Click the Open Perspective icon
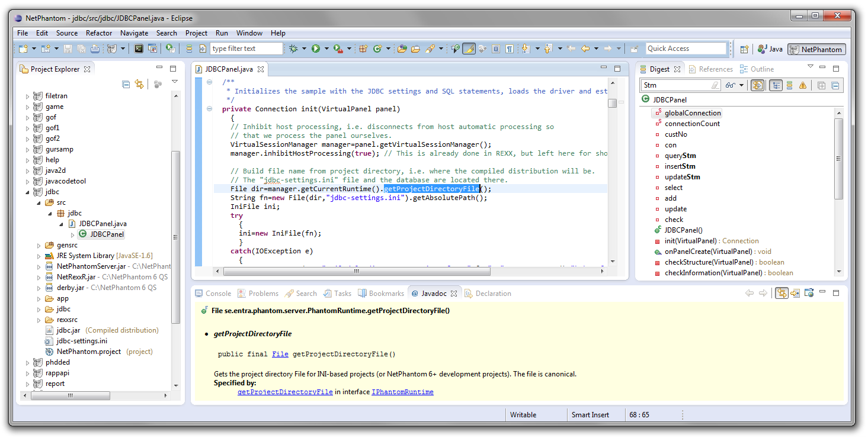This screenshot has width=868, height=438. click(744, 49)
